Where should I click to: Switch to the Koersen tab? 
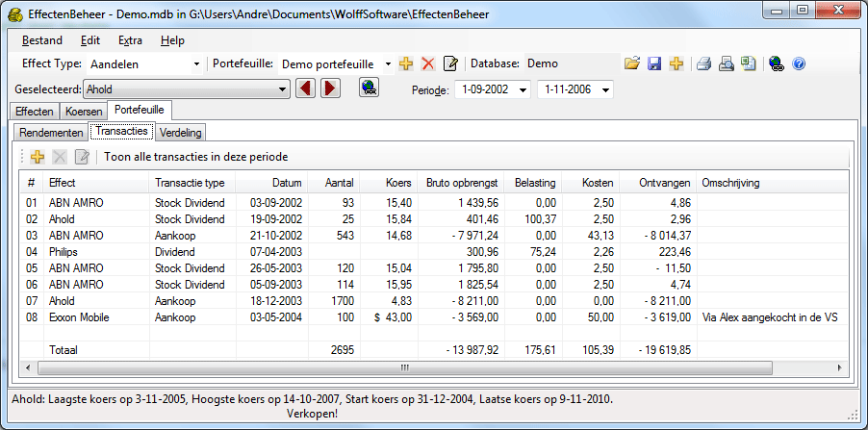(83, 112)
